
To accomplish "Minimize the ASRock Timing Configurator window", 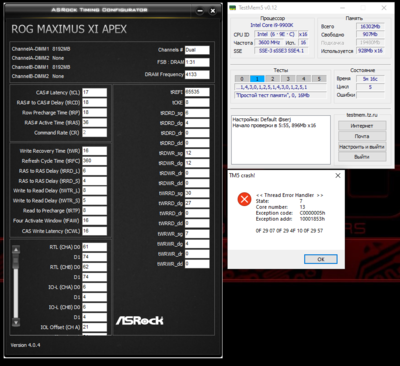I will (200, 11).
